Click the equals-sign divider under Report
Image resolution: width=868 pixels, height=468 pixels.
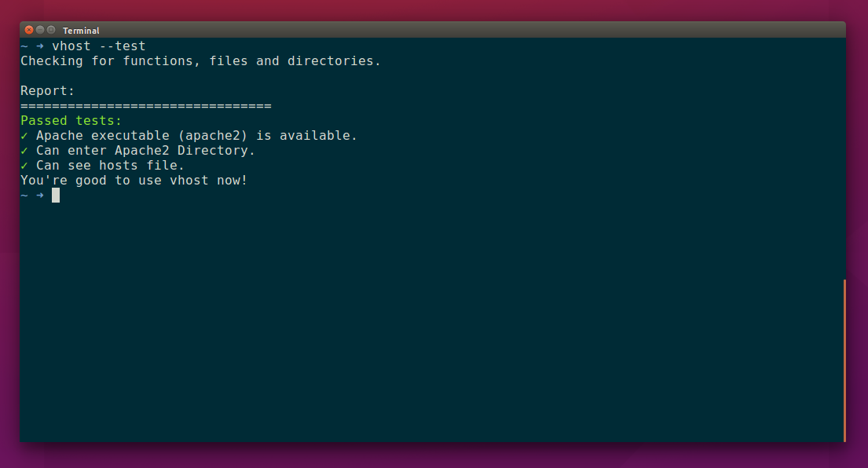145,105
